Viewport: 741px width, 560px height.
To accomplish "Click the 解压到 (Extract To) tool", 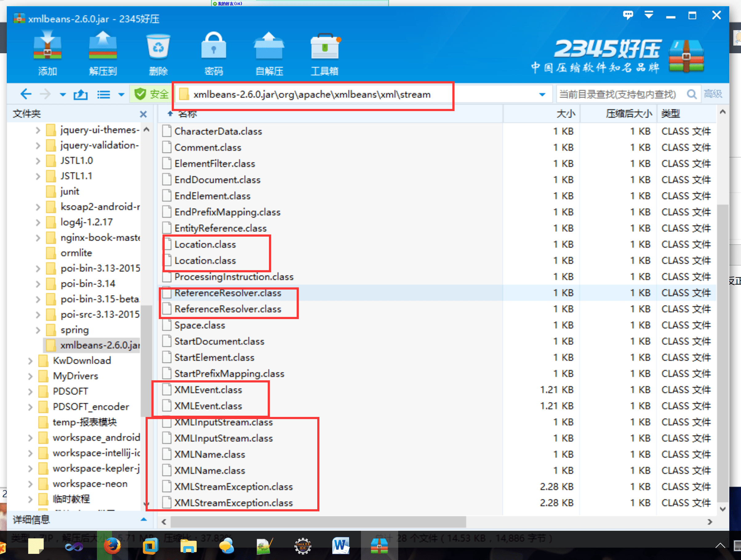I will [102, 54].
